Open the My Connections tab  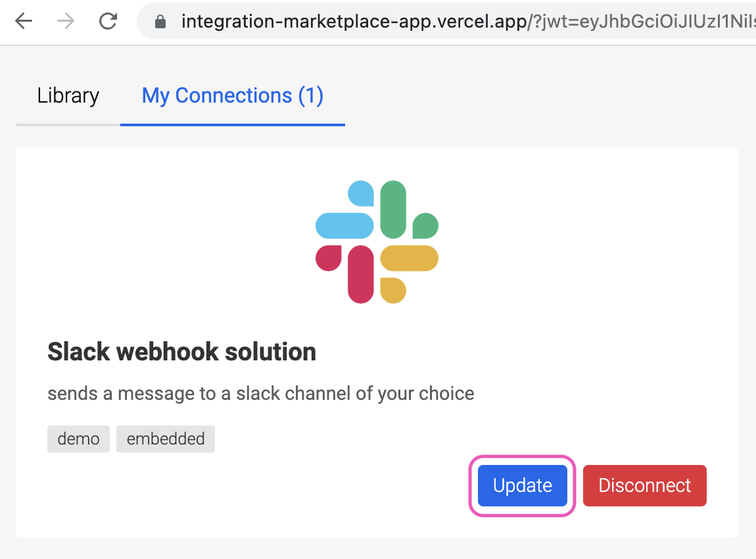[233, 95]
